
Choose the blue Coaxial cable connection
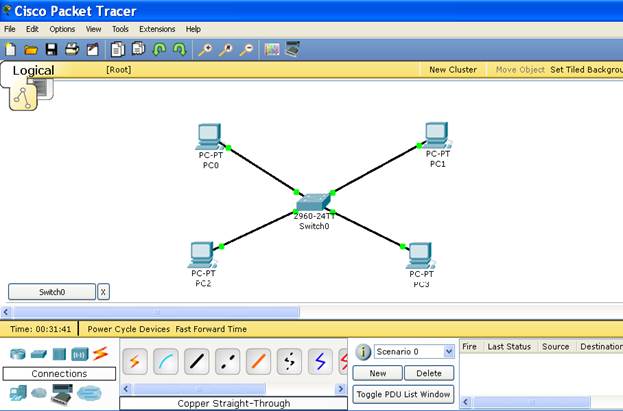click(320, 361)
